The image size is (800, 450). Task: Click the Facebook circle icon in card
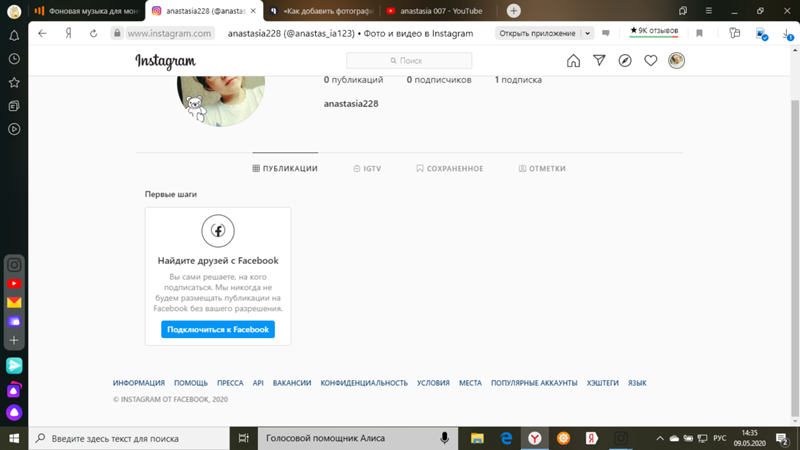click(x=218, y=231)
